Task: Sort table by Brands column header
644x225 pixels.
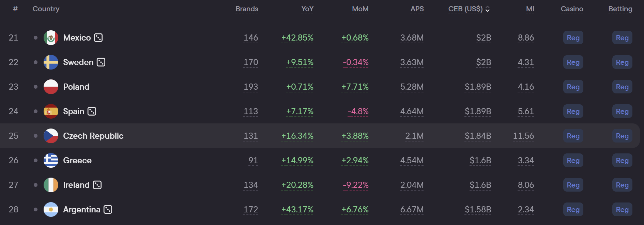Action: pyautogui.click(x=247, y=9)
